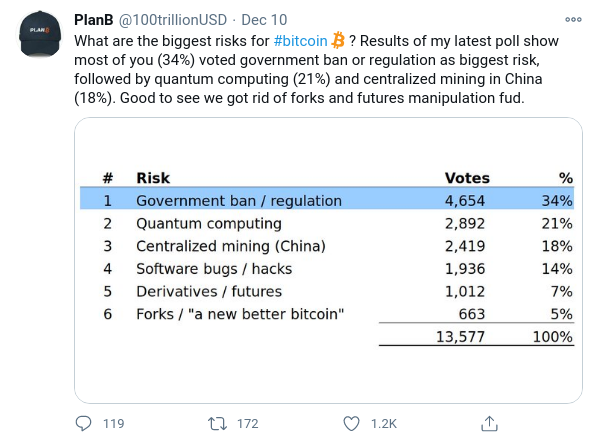Click the reply speech bubble icon
Screen dimensions: 598x443
click(83, 424)
